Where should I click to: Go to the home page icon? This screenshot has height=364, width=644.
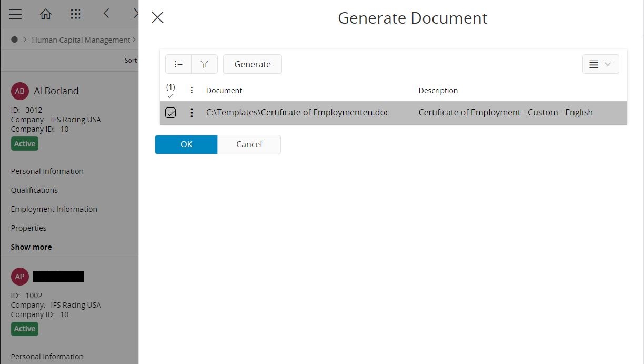tap(46, 14)
